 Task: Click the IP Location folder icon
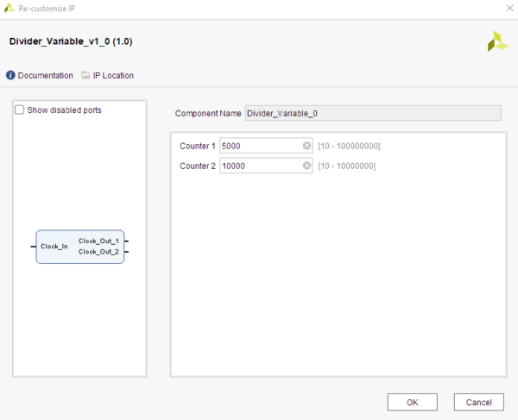85,75
